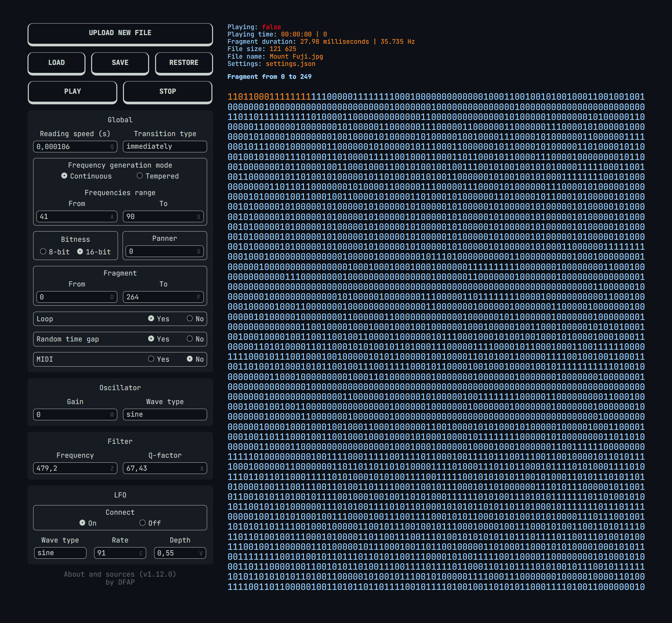The image size is (672, 623).
Task: Select Tempered frequency generation mode
Action: click(140, 176)
